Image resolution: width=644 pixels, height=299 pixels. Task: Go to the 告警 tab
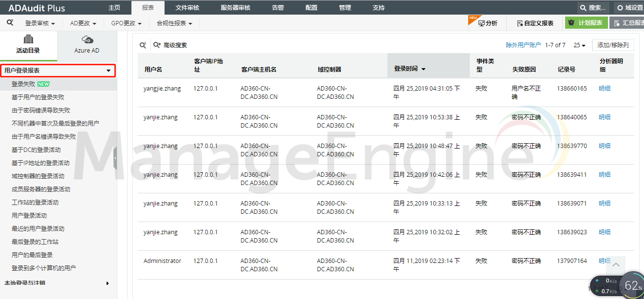pos(277,8)
